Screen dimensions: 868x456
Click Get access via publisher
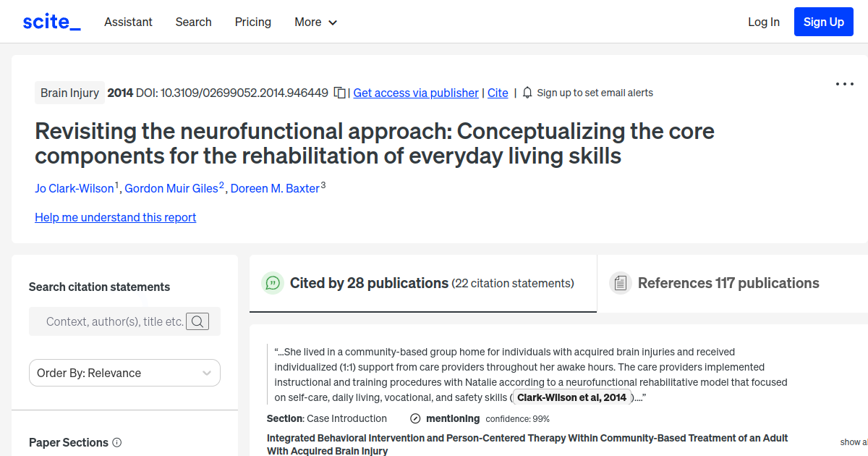pos(415,93)
